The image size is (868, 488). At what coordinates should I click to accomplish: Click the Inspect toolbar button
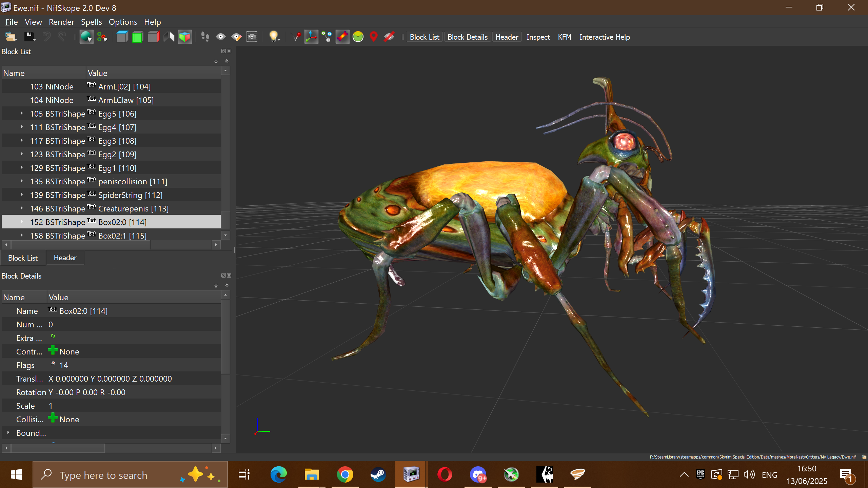coord(538,37)
